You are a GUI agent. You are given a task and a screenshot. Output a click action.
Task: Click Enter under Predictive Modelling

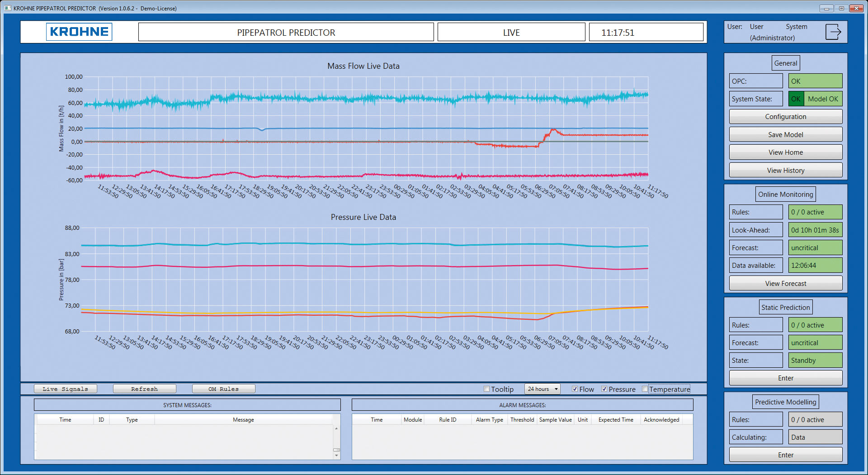786,455
